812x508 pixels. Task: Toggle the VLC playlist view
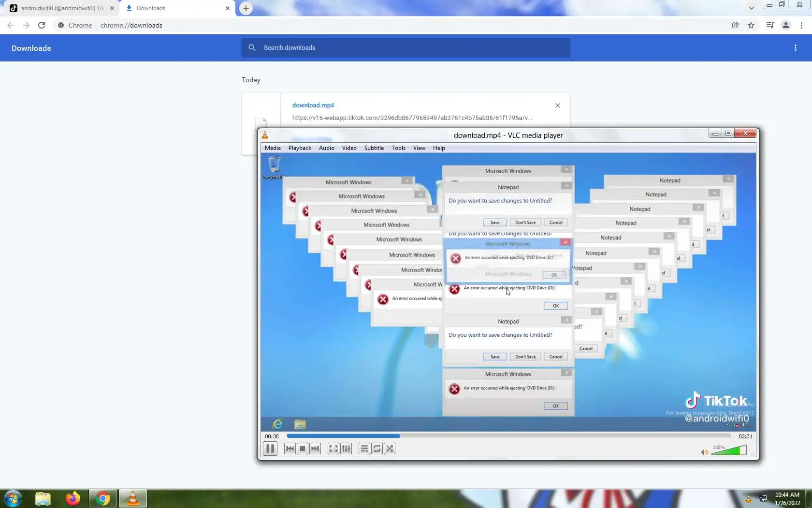click(364, 448)
